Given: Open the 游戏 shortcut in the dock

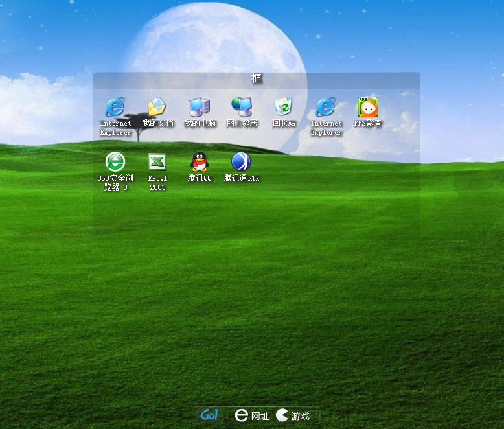Looking at the screenshot, I should pyautogui.click(x=293, y=415).
